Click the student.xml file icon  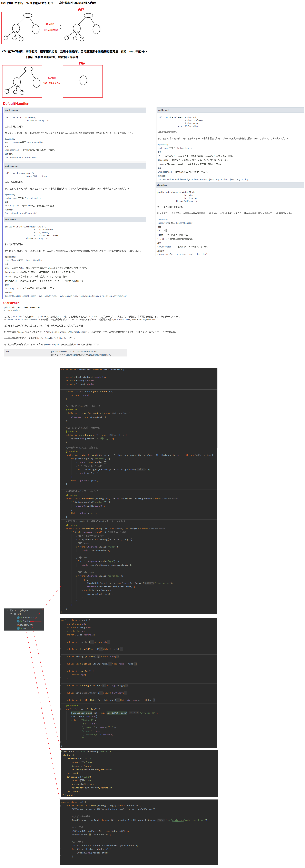18,625
